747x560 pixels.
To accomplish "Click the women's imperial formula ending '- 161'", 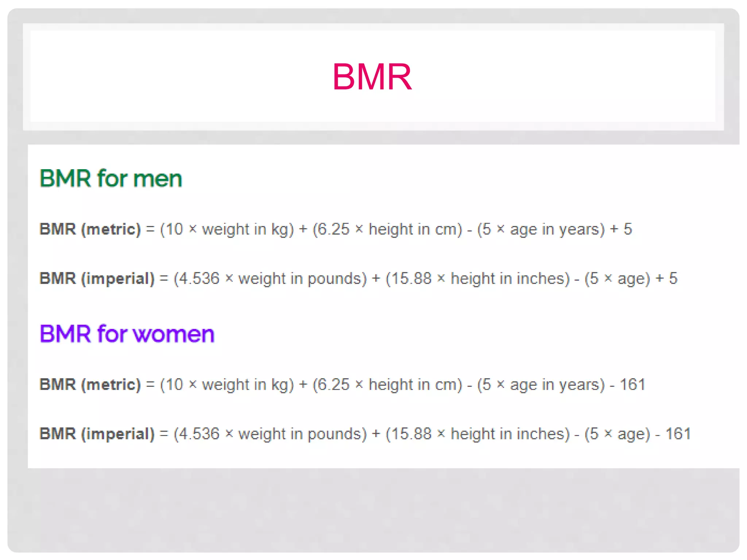I will (365, 434).
